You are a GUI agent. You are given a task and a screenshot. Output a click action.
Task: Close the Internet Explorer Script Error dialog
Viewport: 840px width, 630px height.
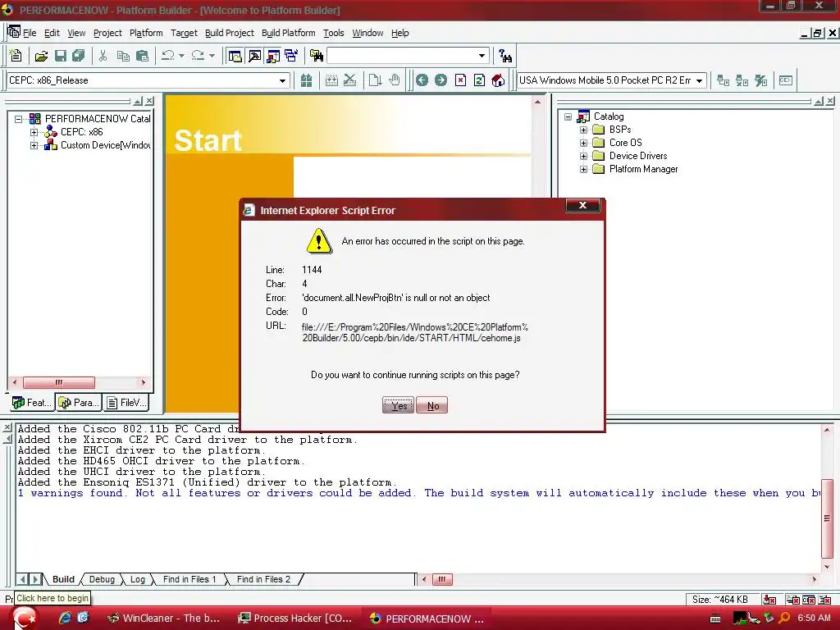pyautogui.click(x=582, y=205)
